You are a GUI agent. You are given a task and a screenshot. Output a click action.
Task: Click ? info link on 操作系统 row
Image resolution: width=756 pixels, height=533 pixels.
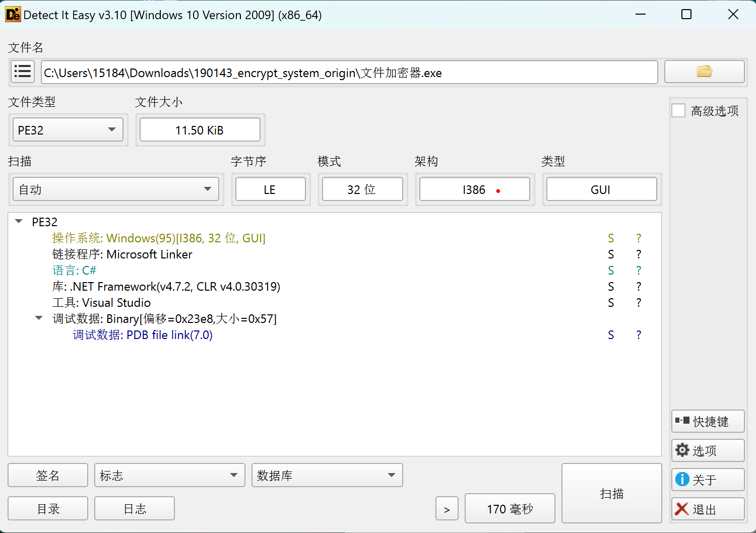pos(639,238)
